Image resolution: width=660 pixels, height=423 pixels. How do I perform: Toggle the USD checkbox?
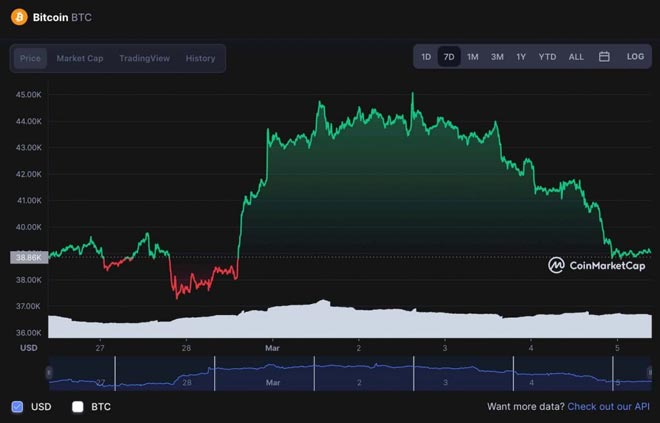[17, 407]
